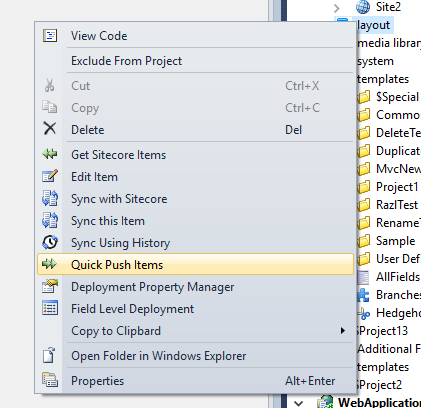421x408 pixels.
Task: Click the Deployment Property Manager icon
Action: (x=50, y=286)
